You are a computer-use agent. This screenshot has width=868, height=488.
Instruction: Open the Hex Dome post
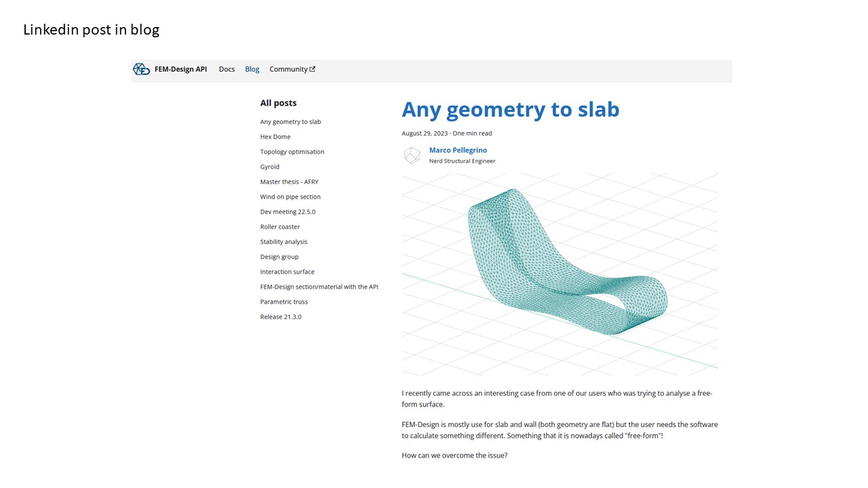coord(275,137)
